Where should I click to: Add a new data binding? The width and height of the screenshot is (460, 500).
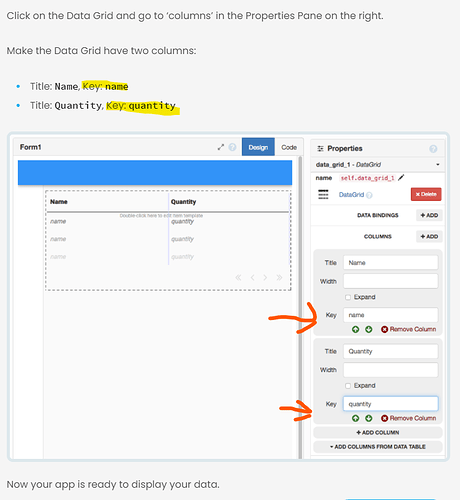[x=429, y=215]
